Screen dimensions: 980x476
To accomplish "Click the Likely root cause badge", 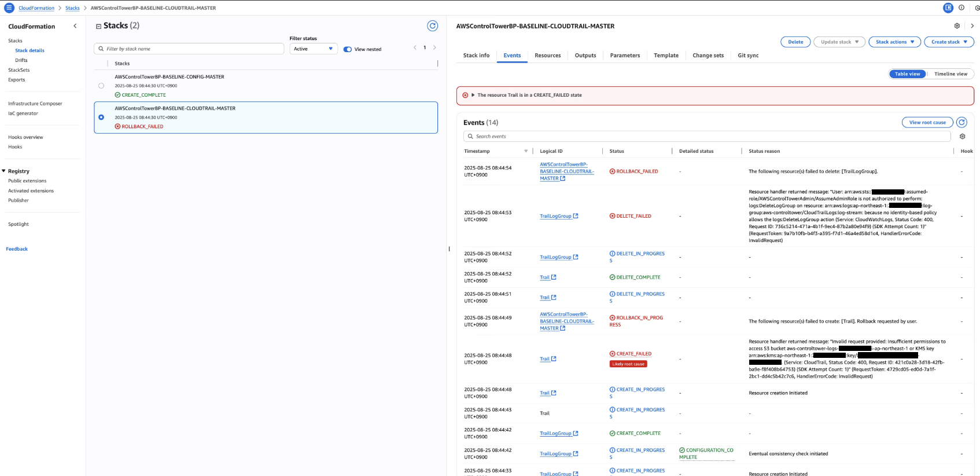I will point(628,364).
